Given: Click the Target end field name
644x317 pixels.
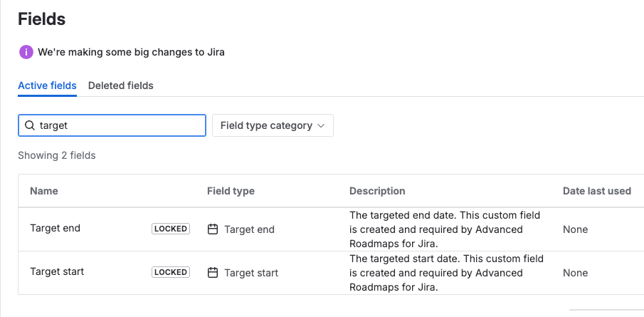Looking at the screenshot, I should (55, 228).
